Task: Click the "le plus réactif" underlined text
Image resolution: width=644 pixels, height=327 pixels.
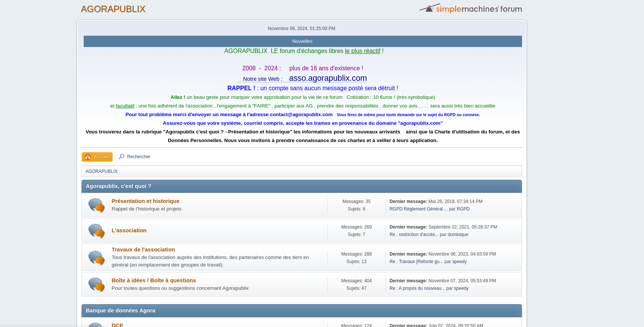Action: pos(363,51)
